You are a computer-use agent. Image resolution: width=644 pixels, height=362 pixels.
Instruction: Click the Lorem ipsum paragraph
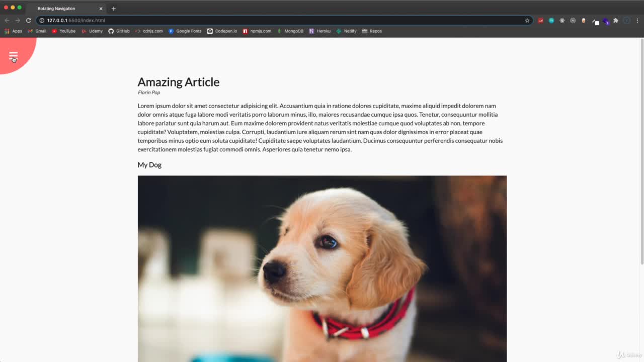click(320, 128)
